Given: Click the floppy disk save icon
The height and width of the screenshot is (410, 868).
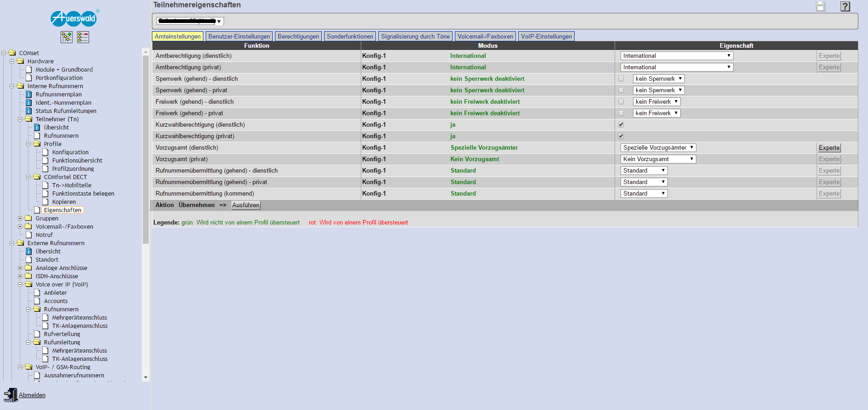Looking at the screenshot, I should pyautogui.click(x=820, y=6).
